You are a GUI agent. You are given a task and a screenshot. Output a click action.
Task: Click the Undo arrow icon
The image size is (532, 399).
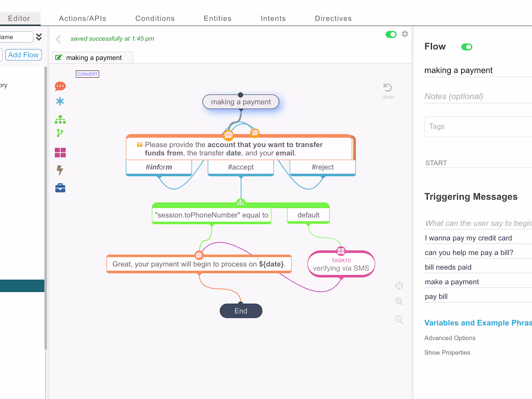tap(388, 88)
